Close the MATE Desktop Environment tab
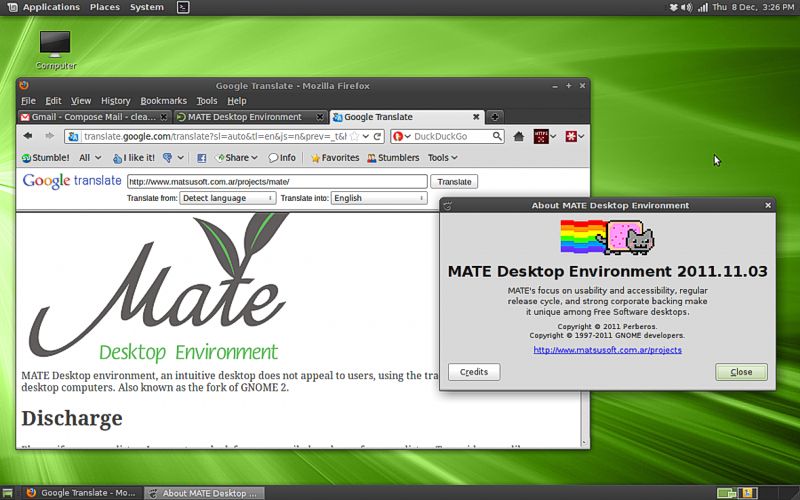 click(320, 117)
